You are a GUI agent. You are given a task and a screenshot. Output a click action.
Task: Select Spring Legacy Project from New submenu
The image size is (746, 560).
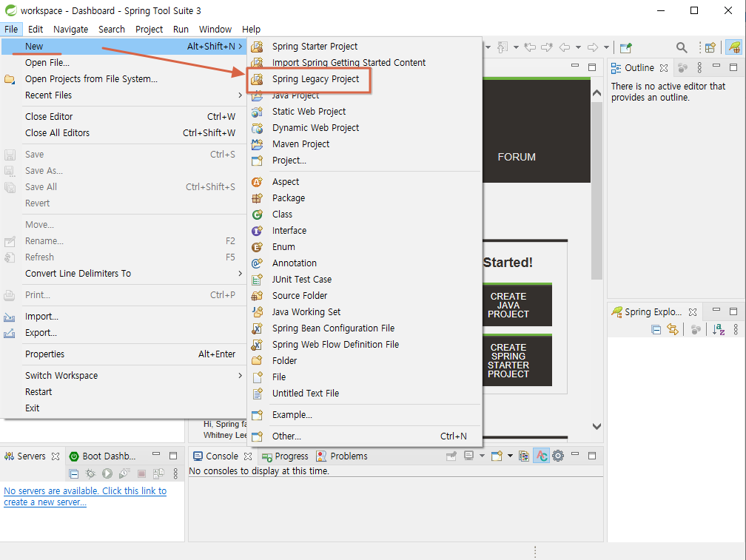coord(315,79)
